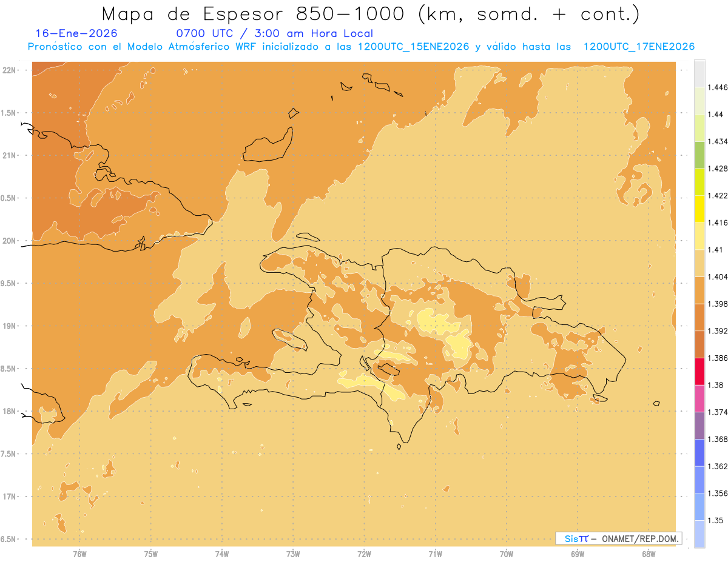
Task: Click the legend value '1.362'
Action: tap(718, 466)
